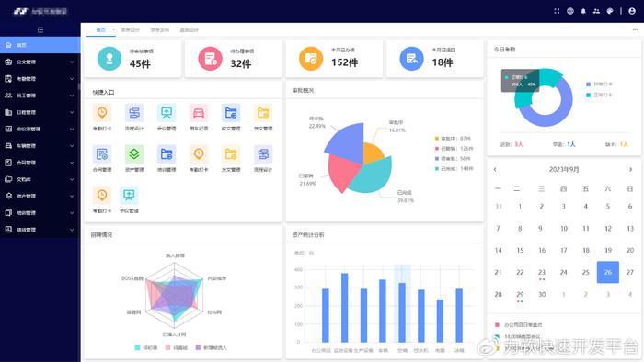Screen dimensions: 644x362
Task: Open the three-dot more options at tab bar right
Action: click(636, 30)
